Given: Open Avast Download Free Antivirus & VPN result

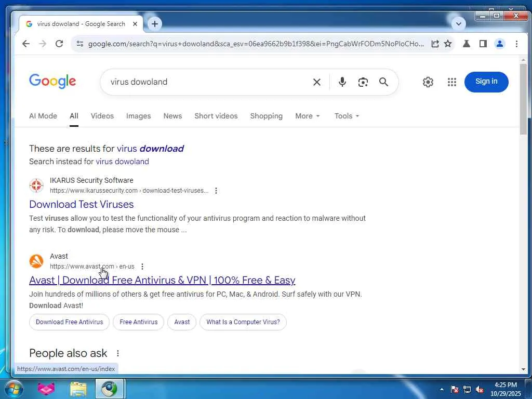Looking at the screenshot, I should (162, 280).
